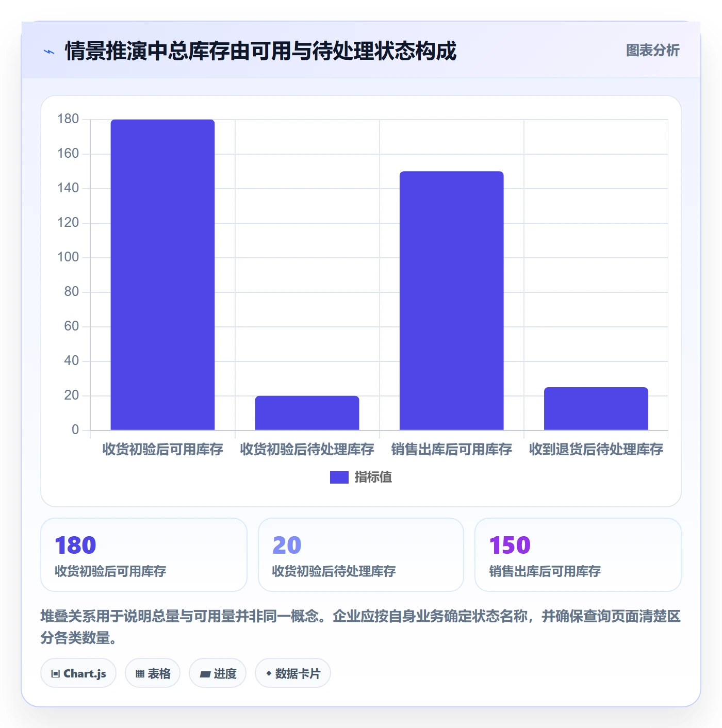The width and height of the screenshot is (722, 728).
Task: Click the y-axis value 20
Action: pyautogui.click(x=71, y=395)
